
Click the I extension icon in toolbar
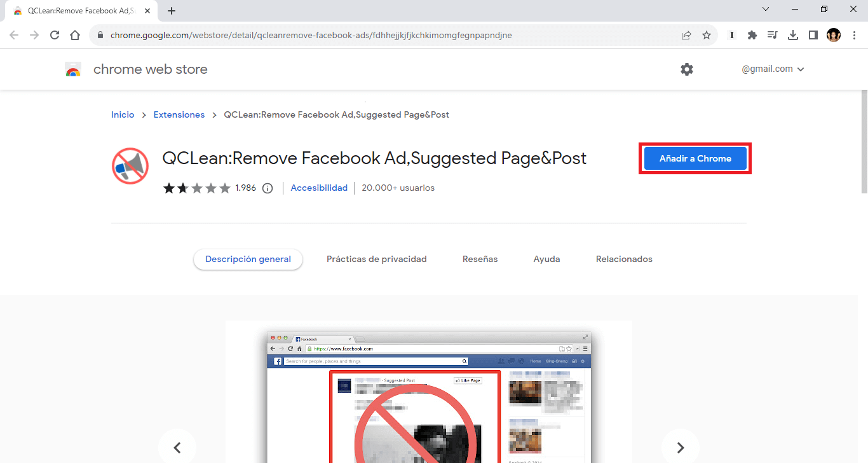(732, 36)
